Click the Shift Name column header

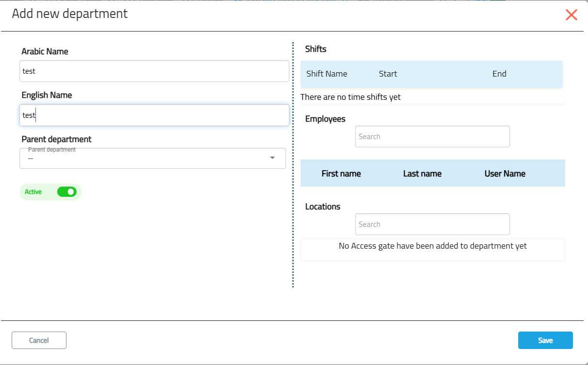point(327,74)
